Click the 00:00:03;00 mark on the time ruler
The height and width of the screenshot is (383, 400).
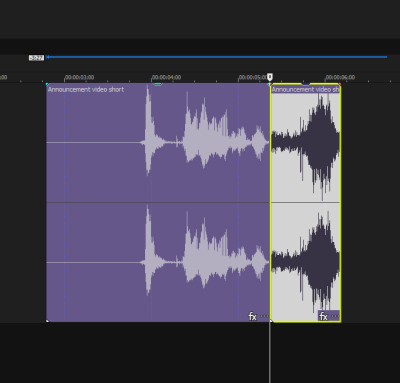pyautogui.click(x=79, y=77)
